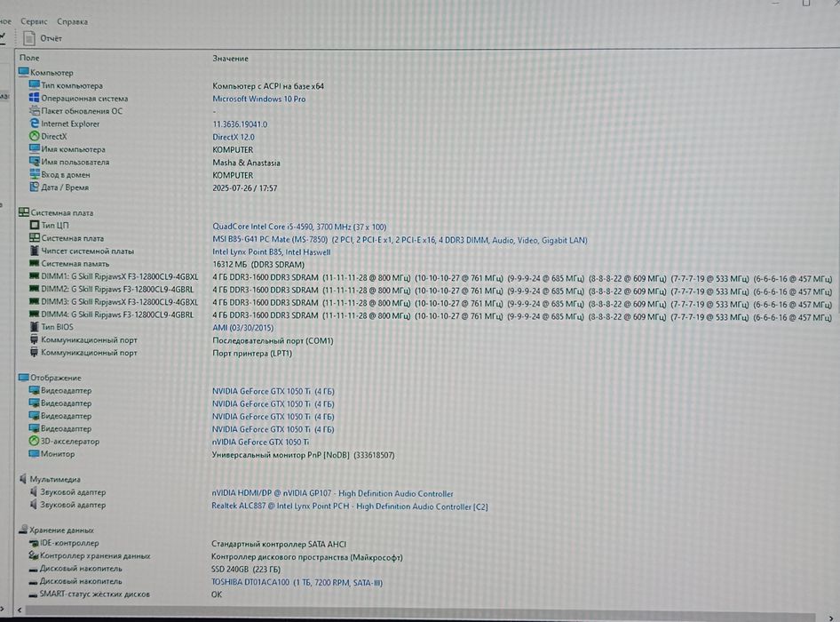Click the SMART-статус жёстких дисков icon
This screenshot has width=840, height=622.
click(x=33, y=594)
